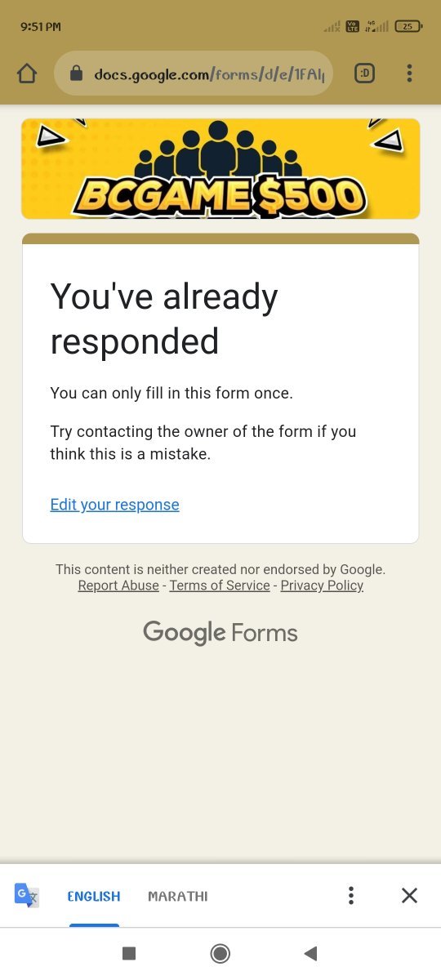This screenshot has width=441, height=980.
Task: Tap the Android back triangle button
Action: [x=310, y=953]
